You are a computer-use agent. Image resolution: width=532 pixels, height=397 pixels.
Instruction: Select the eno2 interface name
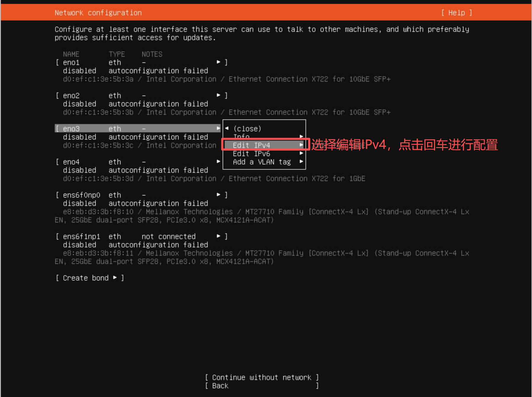tap(71, 96)
